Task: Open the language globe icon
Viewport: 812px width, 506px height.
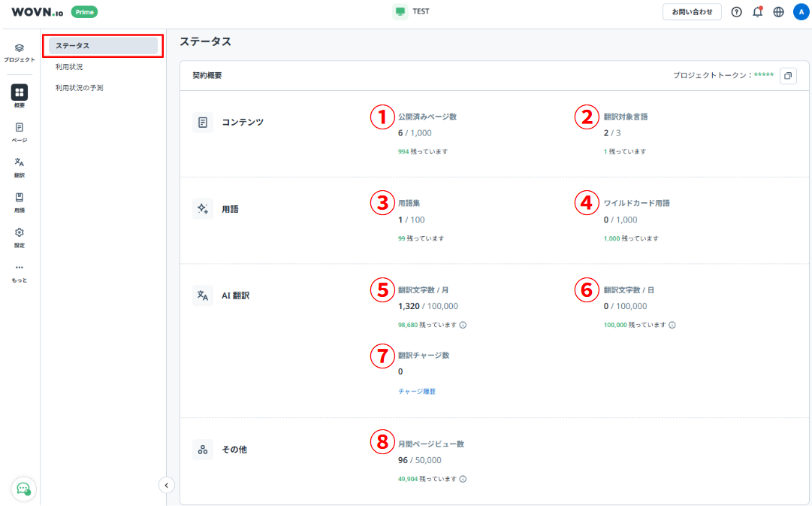Action: pyautogui.click(x=778, y=12)
